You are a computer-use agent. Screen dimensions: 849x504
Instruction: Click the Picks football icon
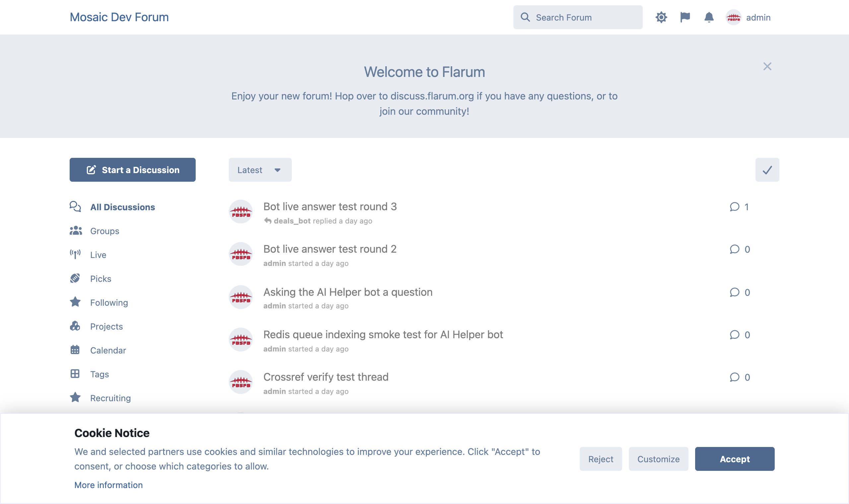[75, 279]
